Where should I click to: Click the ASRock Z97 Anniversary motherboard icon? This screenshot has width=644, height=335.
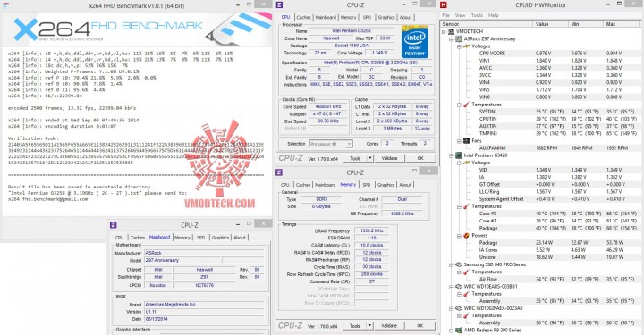459,39
